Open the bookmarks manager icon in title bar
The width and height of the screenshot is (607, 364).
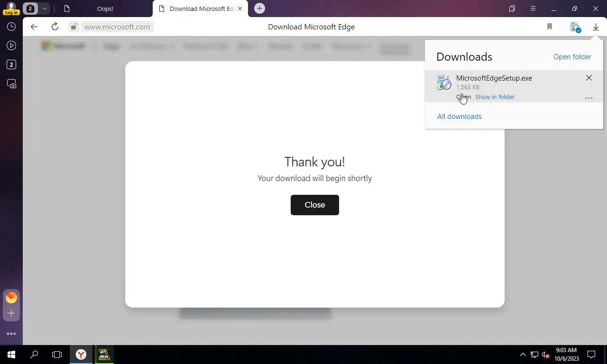click(x=512, y=9)
